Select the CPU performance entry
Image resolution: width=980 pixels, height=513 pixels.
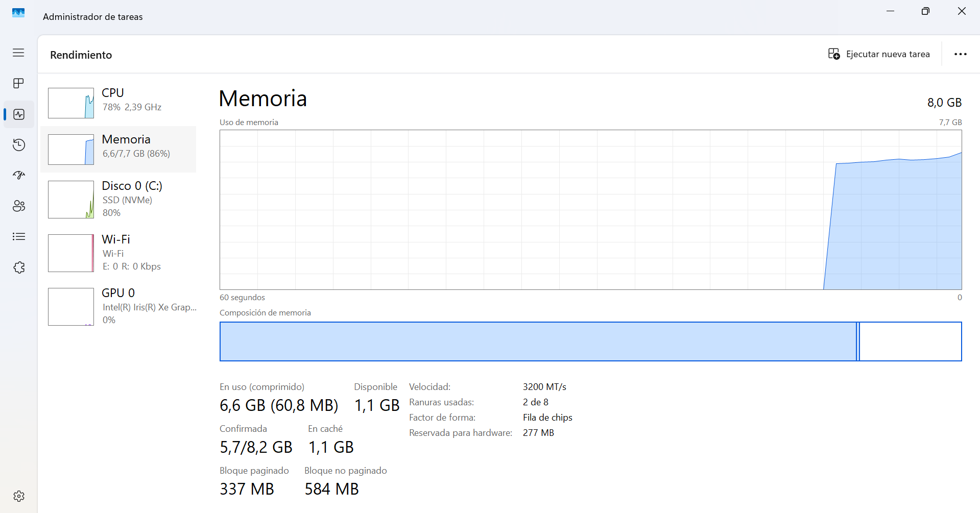click(x=118, y=103)
